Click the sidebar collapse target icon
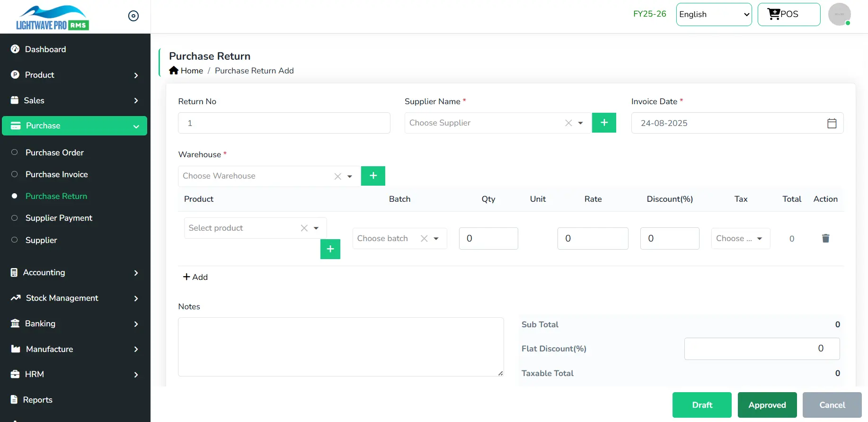The height and width of the screenshot is (422, 868). point(133,16)
